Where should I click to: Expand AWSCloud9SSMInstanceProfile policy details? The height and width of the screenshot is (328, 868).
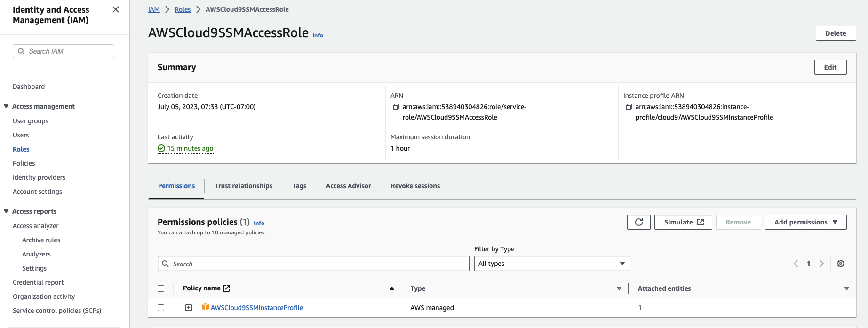pyautogui.click(x=189, y=308)
